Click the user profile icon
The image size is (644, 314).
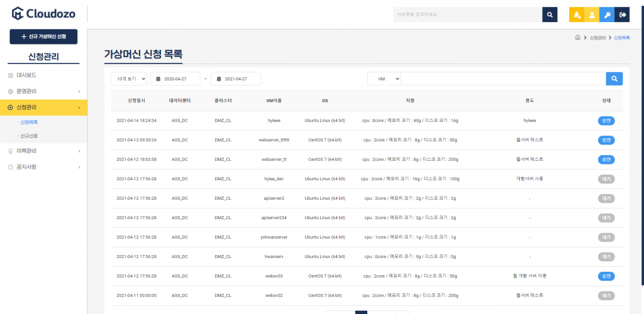tap(592, 14)
